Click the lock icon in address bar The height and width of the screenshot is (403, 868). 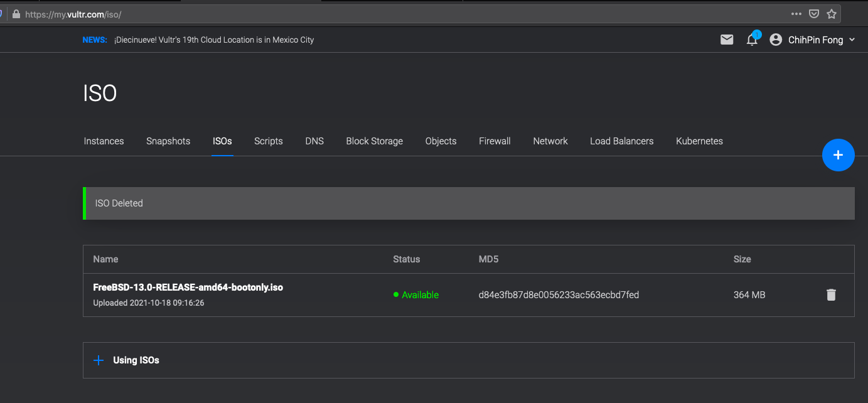point(16,14)
